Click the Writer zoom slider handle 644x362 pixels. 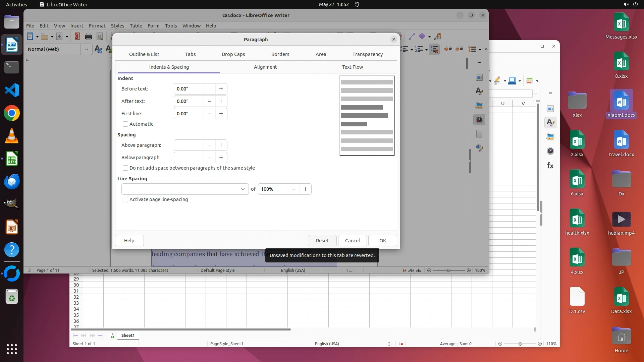point(449,270)
